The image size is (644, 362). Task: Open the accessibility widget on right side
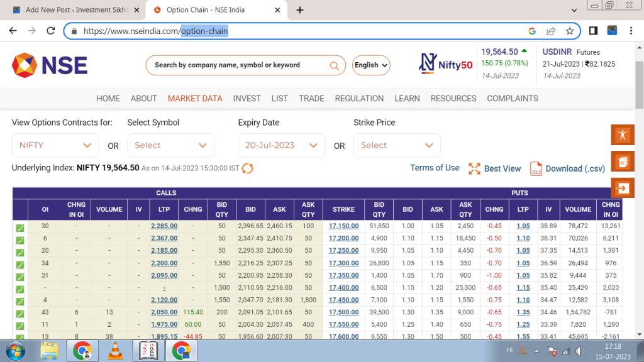623,135
